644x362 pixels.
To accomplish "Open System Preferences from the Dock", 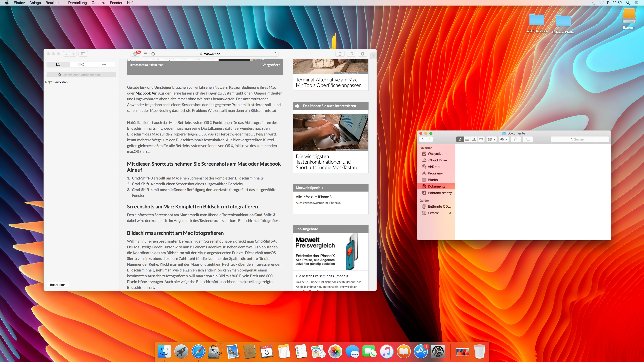I will (438, 352).
